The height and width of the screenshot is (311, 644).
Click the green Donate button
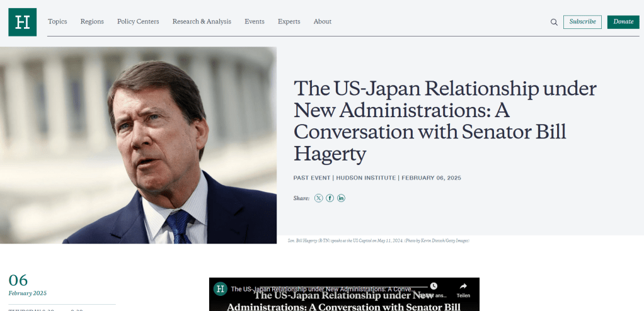623,22
